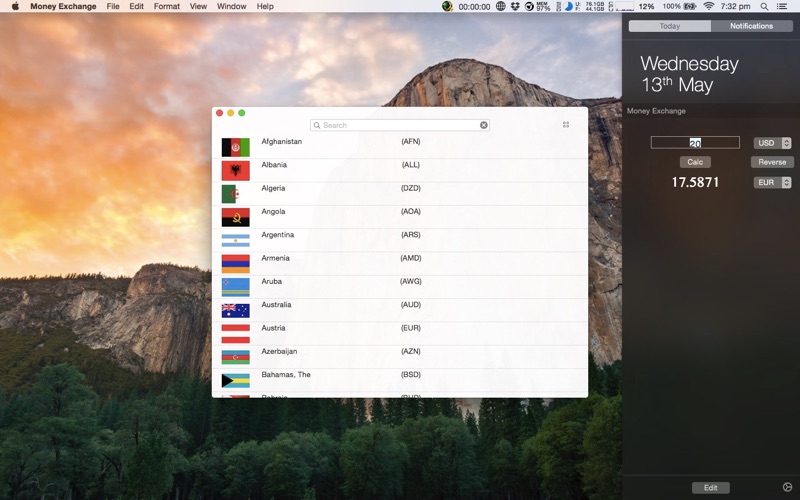This screenshot has height=500, width=800.
Task: Select the Argentina (ARS) row
Action: 400,239
